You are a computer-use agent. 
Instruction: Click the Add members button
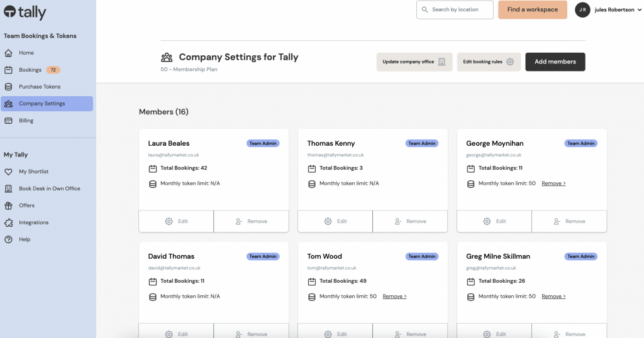pyautogui.click(x=555, y=62)
